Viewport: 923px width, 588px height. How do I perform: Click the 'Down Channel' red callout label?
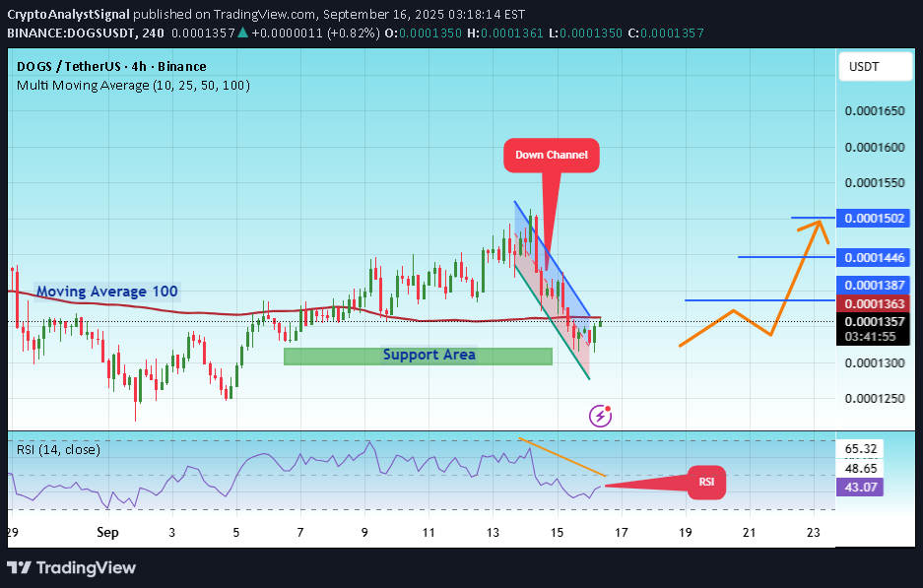552,156
